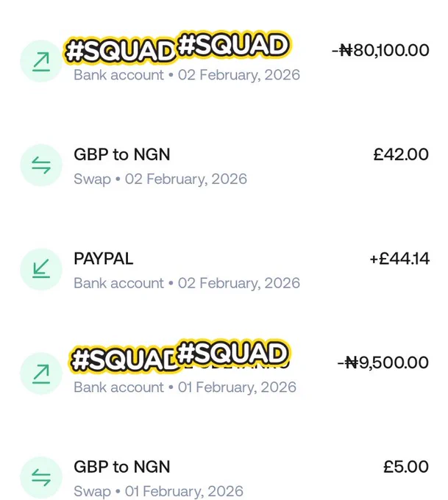Select GBP to NGN title dated 01 February

point(122,467)
